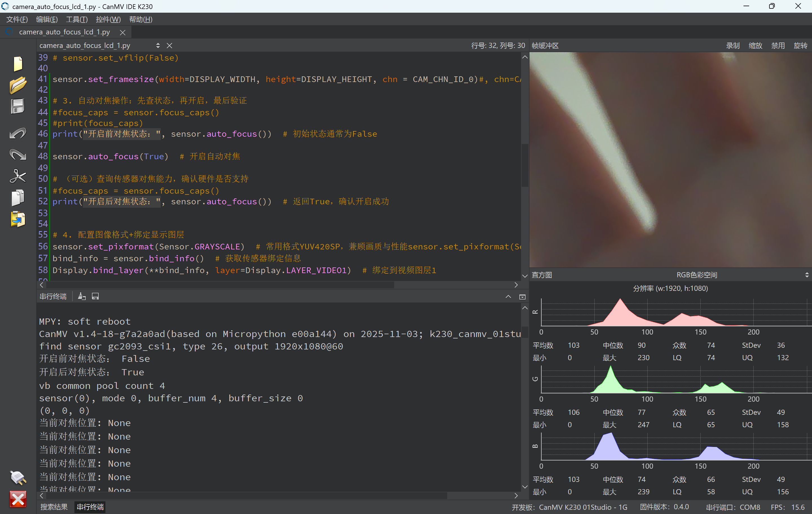Click the Save floppy disk icon
Image resolution: width=812 pixels, height=514 pixels.
coord(17,107)
